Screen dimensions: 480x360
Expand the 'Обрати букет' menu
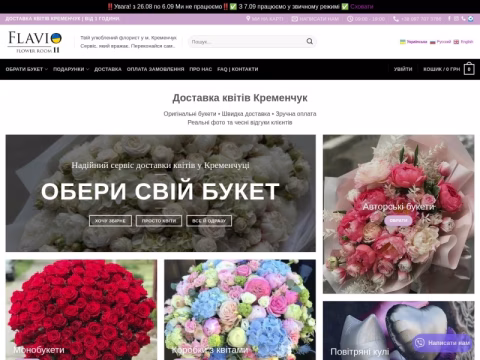point(27,69)
